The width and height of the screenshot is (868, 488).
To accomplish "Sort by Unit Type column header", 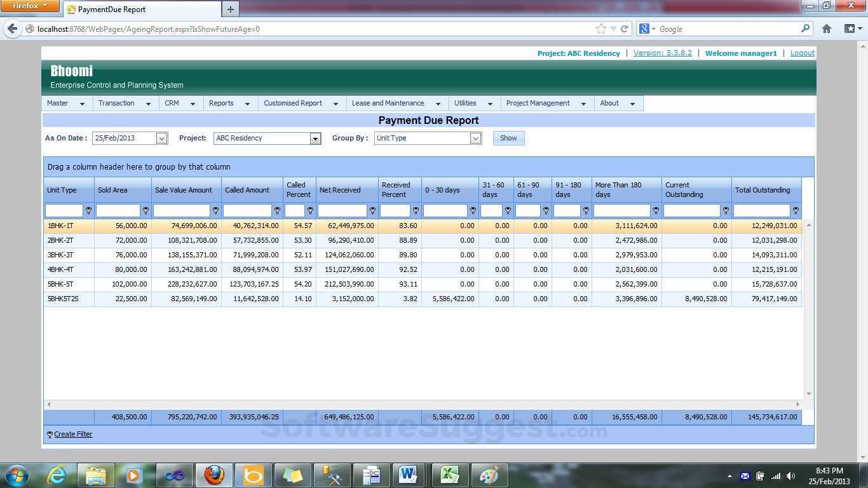I will (x=69, y=190).
